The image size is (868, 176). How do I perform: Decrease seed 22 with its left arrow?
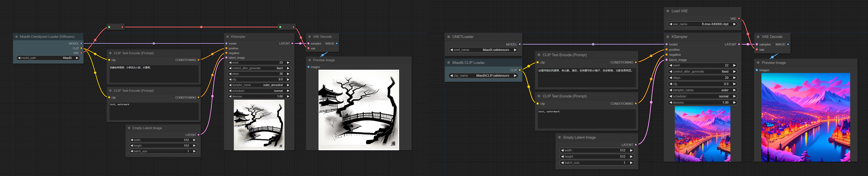point(671,65)
